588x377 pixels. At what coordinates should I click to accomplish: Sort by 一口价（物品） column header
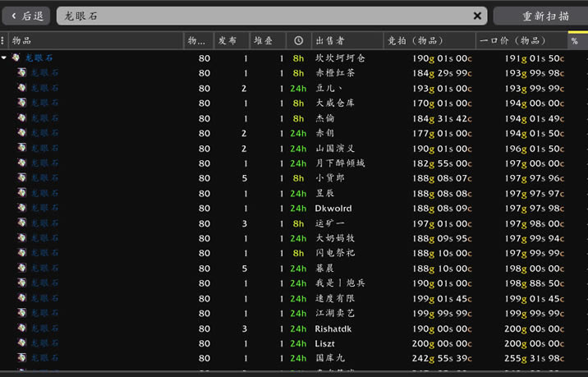coord(521,40)
